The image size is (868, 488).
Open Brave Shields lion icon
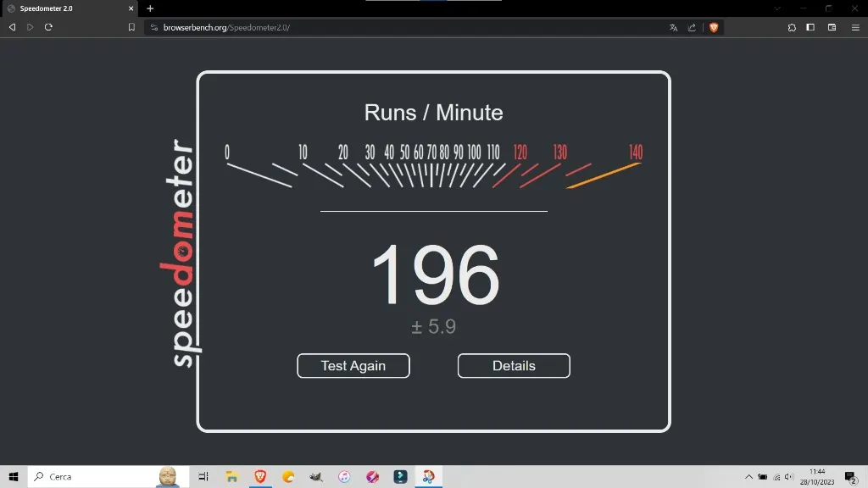(714, 28)
